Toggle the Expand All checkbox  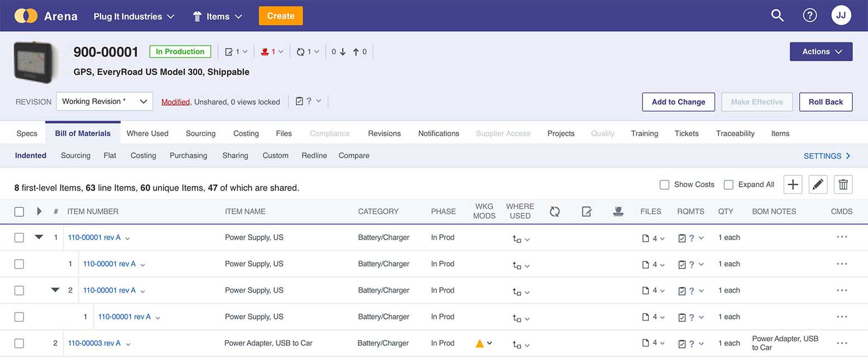pos(728,184)
